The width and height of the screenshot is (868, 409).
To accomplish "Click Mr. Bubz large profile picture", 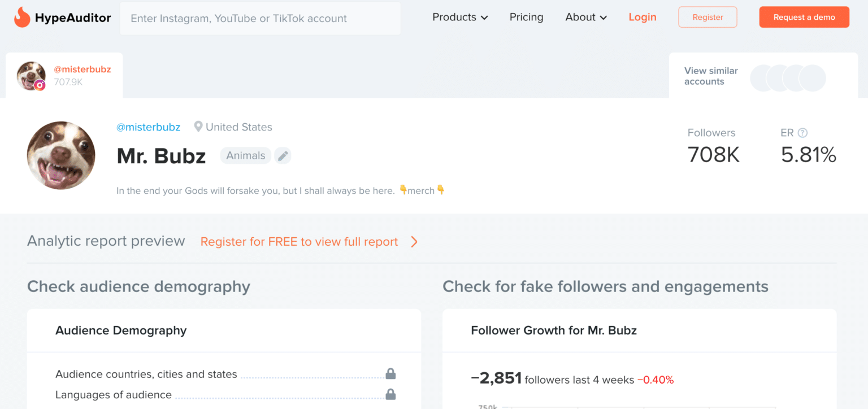I will click(x=61, y=155).
